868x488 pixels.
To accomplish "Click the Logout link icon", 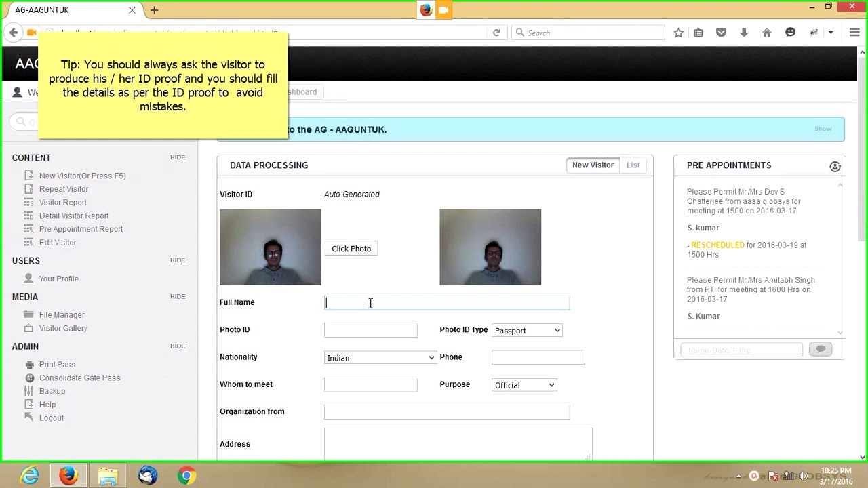I will (28, 418).
